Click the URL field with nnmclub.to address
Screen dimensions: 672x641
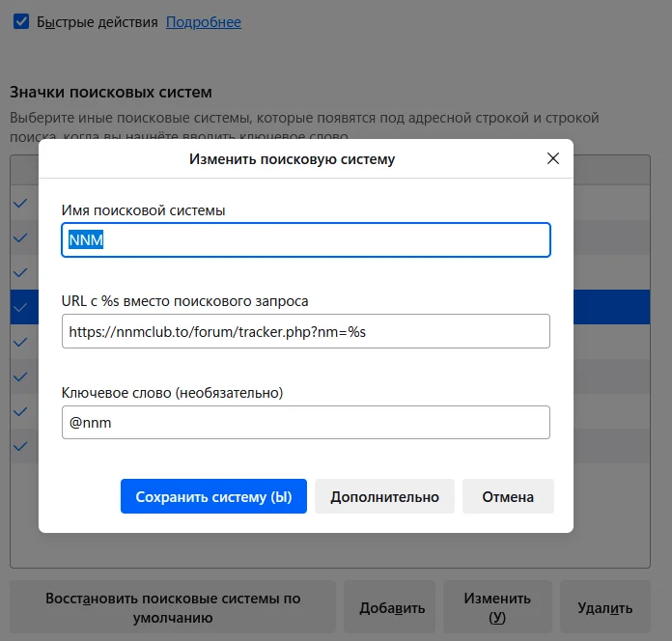[305, 331]
